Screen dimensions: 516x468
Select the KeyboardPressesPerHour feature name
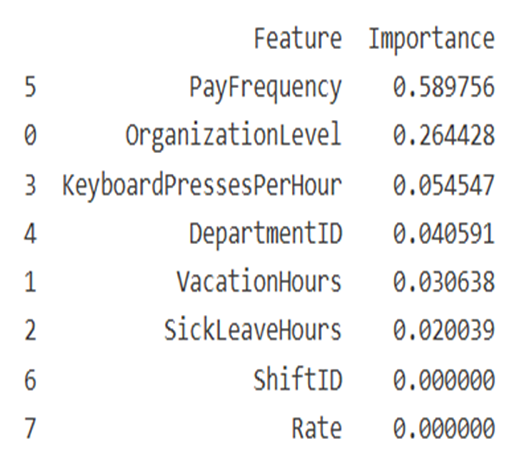[x=202, y=186]
